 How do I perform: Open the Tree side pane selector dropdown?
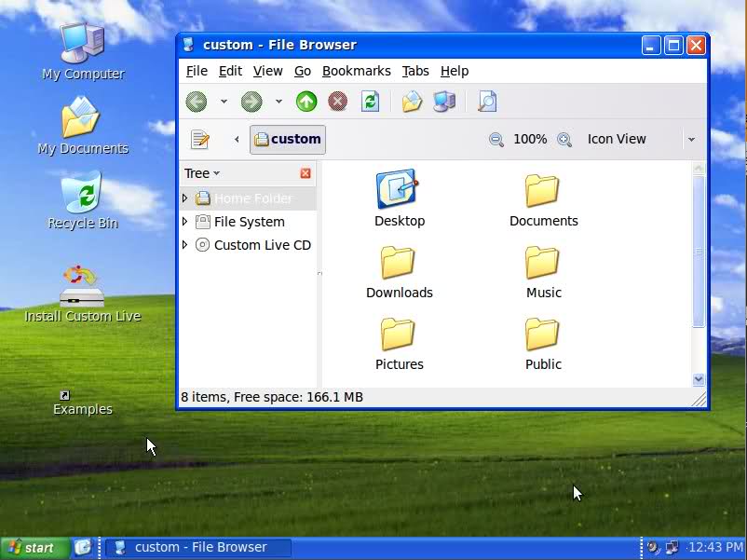tap(202, 173)
